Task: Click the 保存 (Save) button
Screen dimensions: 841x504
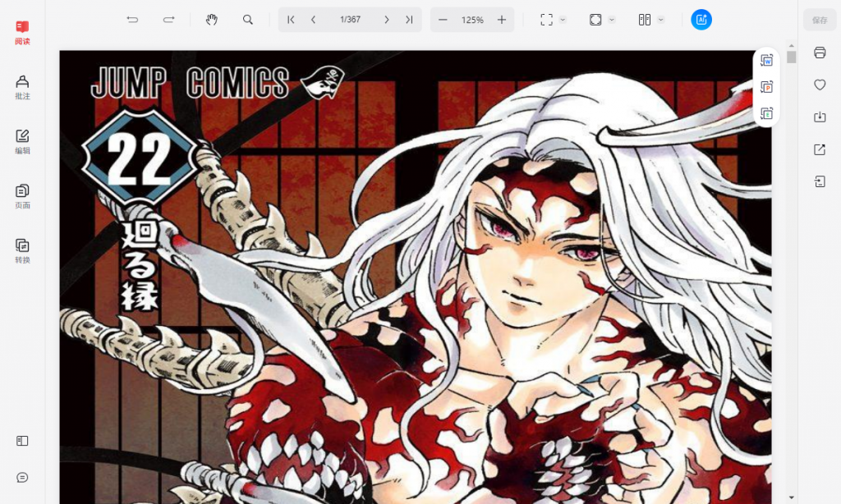Action: click(x=820, y=20)
